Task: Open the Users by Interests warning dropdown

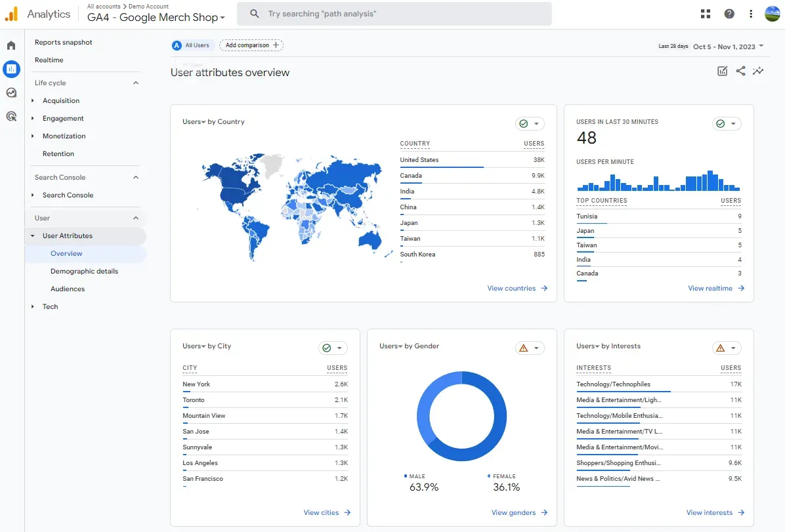Action: coord(727,348)
